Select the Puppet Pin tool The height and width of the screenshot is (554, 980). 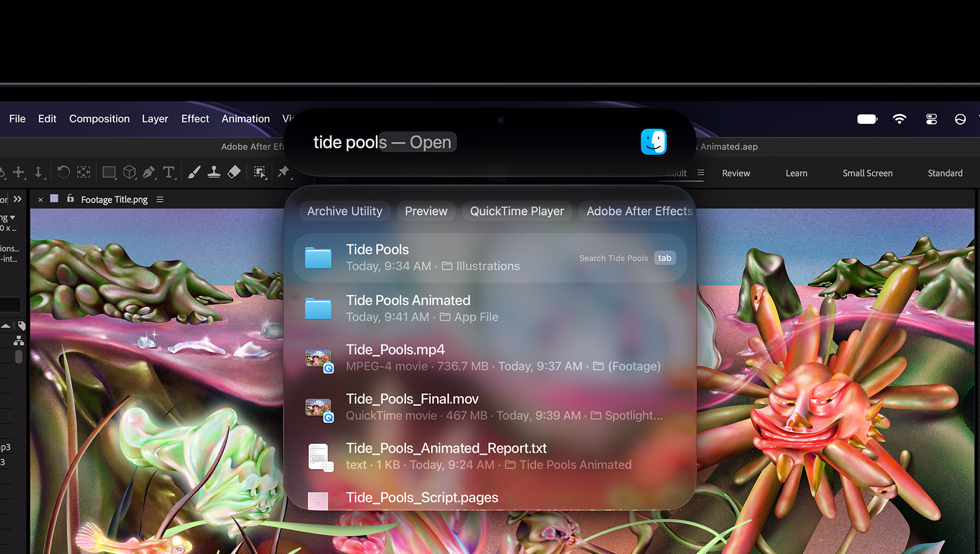283,172
